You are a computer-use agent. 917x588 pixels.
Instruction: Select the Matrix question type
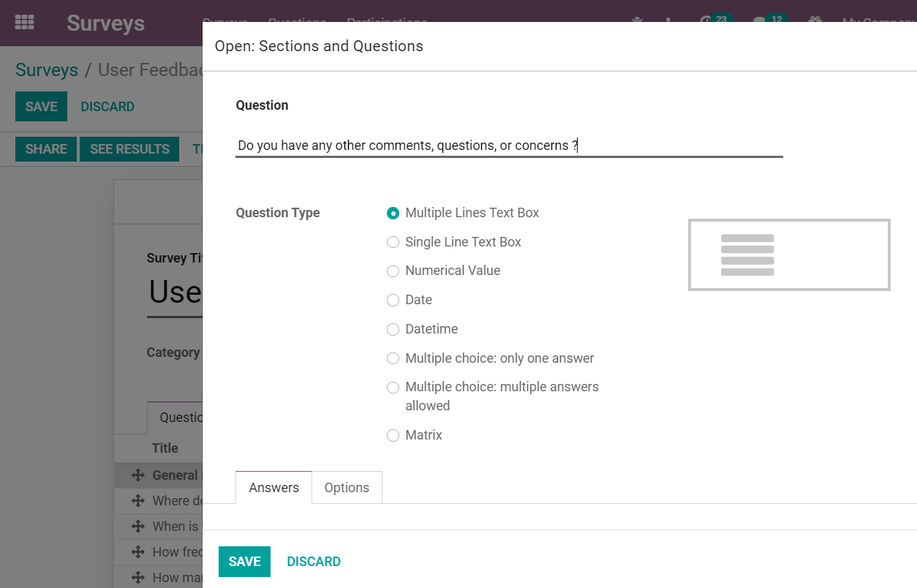pyautogui.click(x=393, y=436)
